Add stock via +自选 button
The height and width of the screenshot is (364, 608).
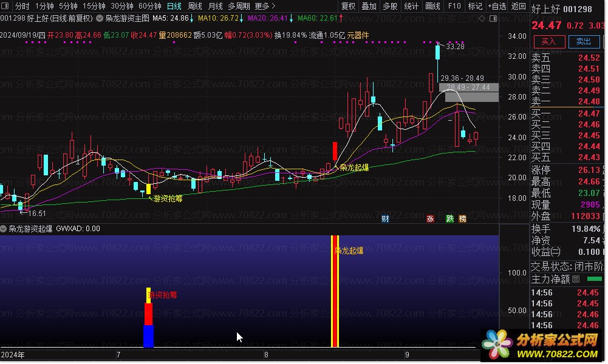click(x=497, y=6)
